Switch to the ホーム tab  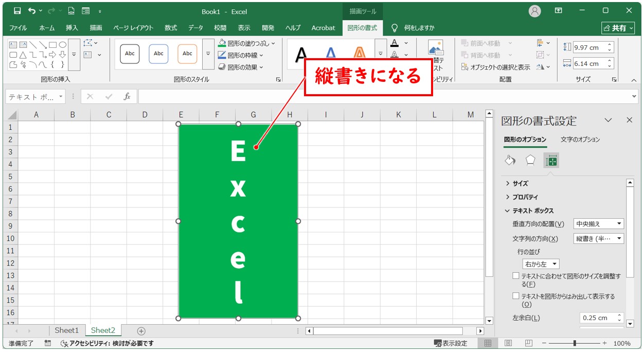[x=47, y=28]
